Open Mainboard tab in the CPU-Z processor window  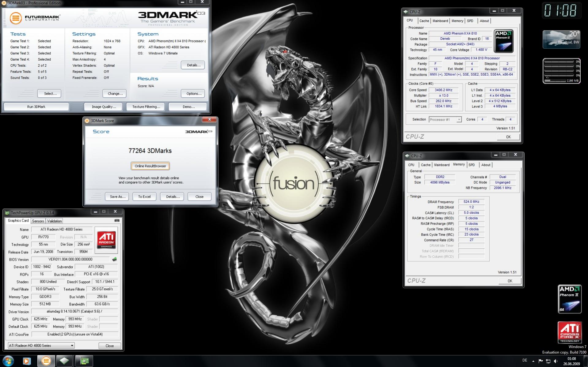pos(440,21)
